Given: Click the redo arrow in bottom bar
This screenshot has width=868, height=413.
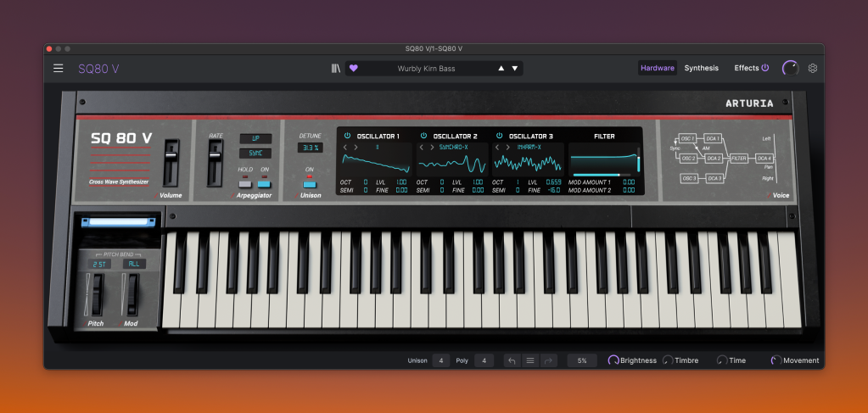Looking at the screenshot, I should click(548, 360).
